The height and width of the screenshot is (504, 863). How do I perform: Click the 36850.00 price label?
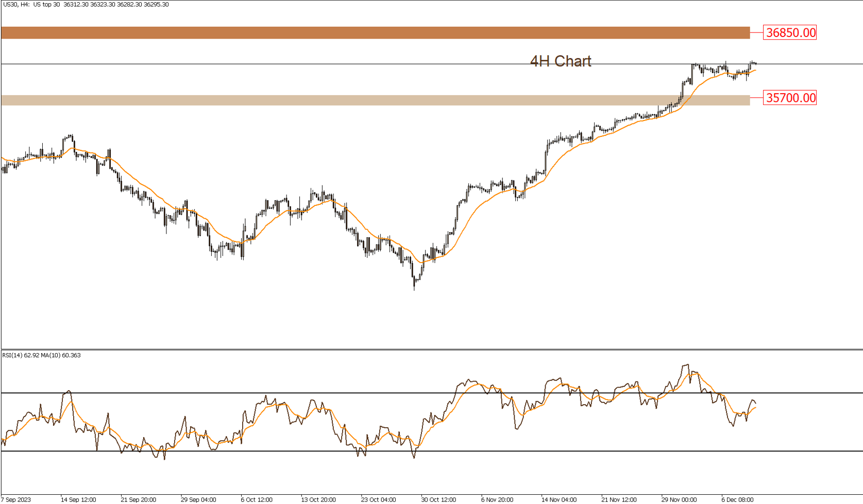pos(790,32)
